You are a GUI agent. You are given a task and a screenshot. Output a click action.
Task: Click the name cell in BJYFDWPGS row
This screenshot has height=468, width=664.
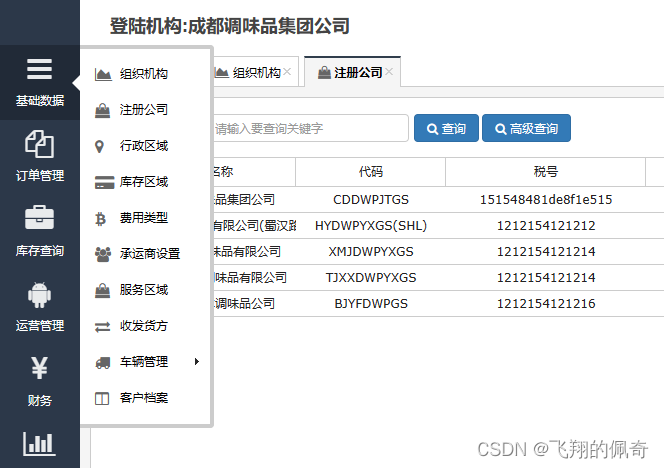(x=253, y=304)
